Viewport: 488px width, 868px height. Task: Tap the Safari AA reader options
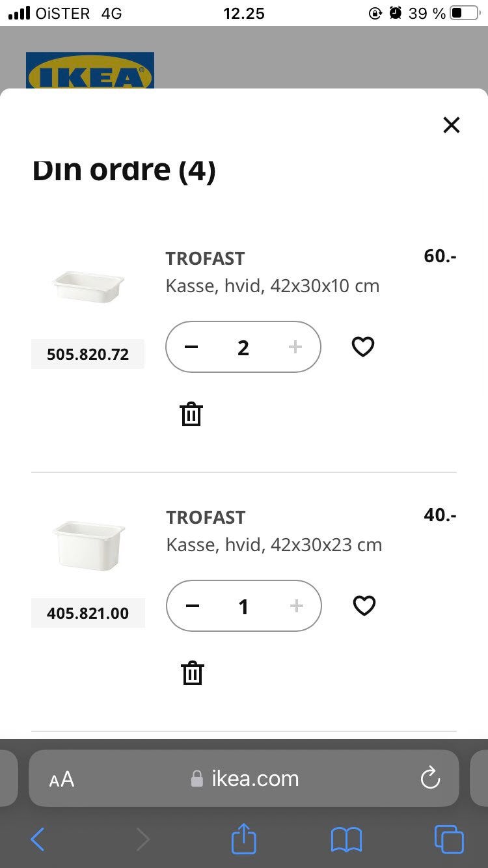62,779
